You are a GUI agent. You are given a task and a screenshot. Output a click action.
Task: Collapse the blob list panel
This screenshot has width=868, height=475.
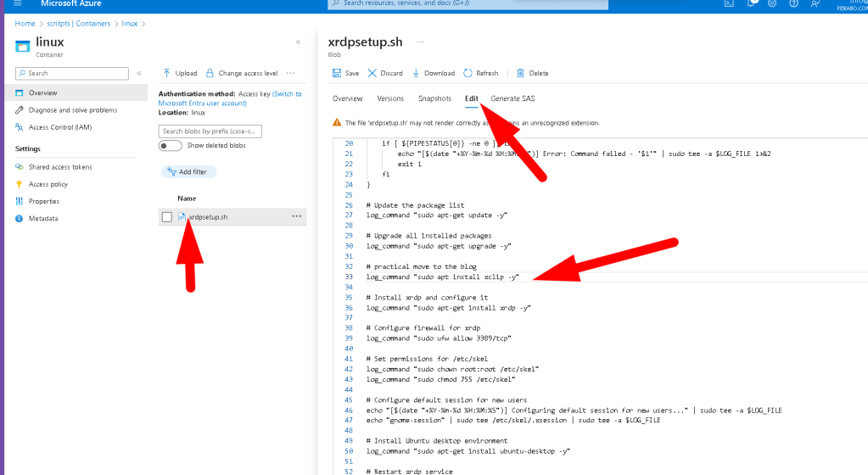point(298,42)
